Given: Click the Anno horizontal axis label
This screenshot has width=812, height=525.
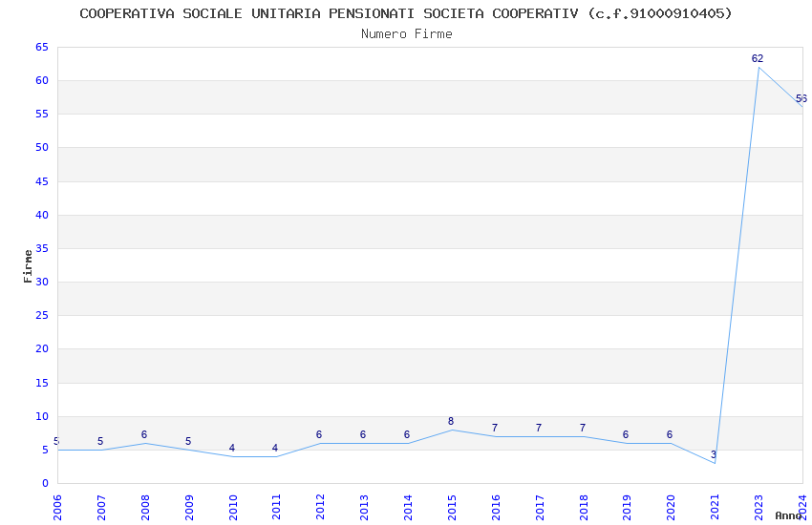Looking at the screenshot, I should click(x=788, y=515).
